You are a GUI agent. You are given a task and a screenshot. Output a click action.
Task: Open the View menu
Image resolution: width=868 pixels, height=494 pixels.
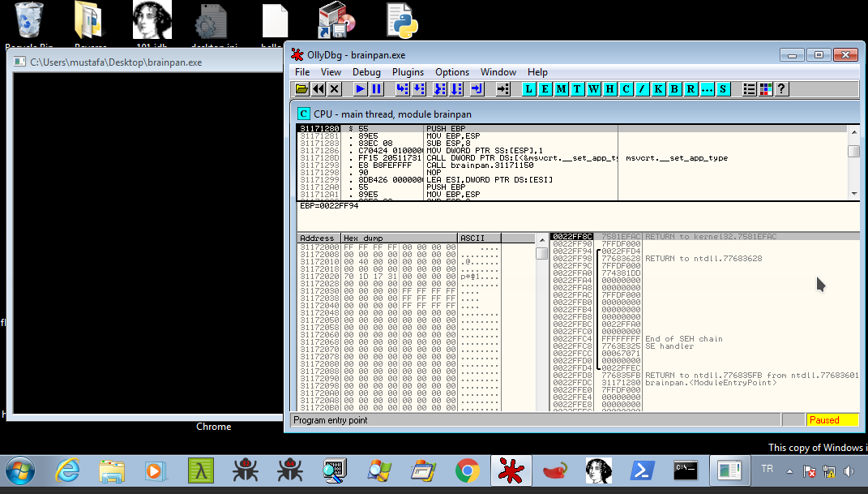pyautogui.click(x=331, y=72)
